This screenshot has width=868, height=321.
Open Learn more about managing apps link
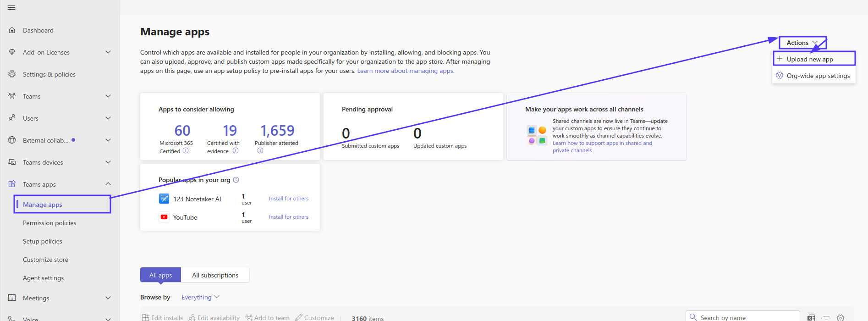pos(406,71)
